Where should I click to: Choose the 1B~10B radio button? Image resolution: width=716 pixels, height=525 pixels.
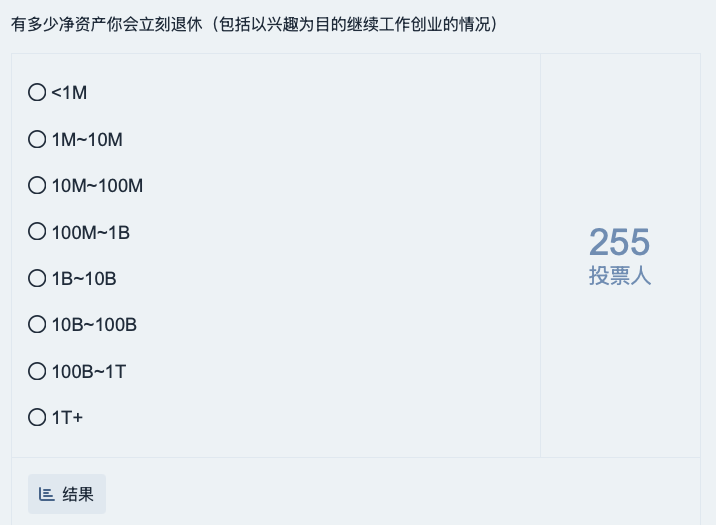(x=37, y=278)
